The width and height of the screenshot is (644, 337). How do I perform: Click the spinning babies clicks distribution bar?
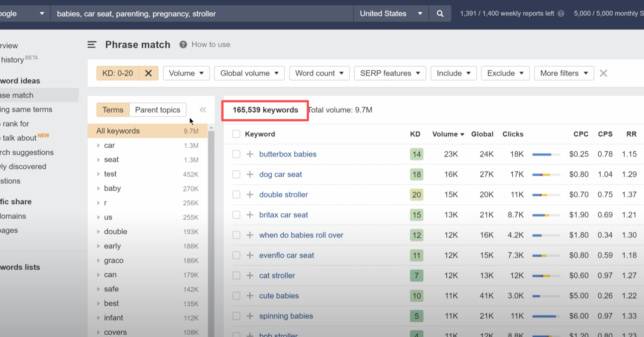click(x=546, y=316)
